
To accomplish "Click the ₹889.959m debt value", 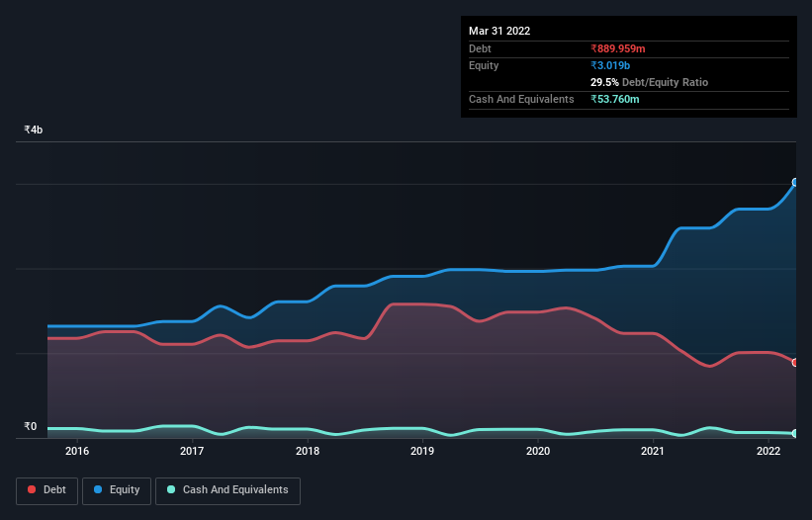I will (x=618, y=48).
